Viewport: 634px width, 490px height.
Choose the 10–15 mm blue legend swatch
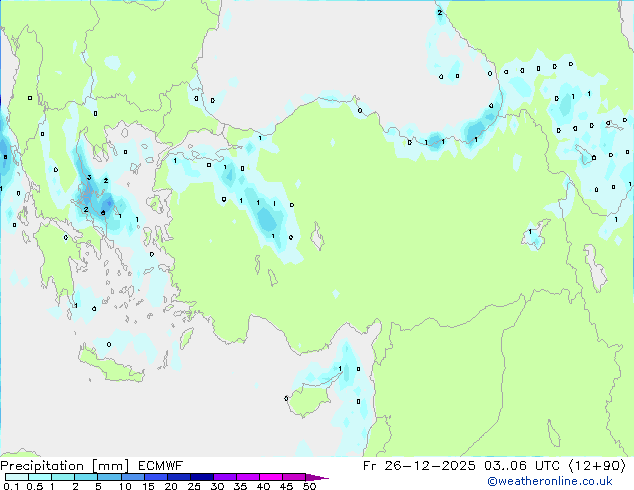point(132,477)
